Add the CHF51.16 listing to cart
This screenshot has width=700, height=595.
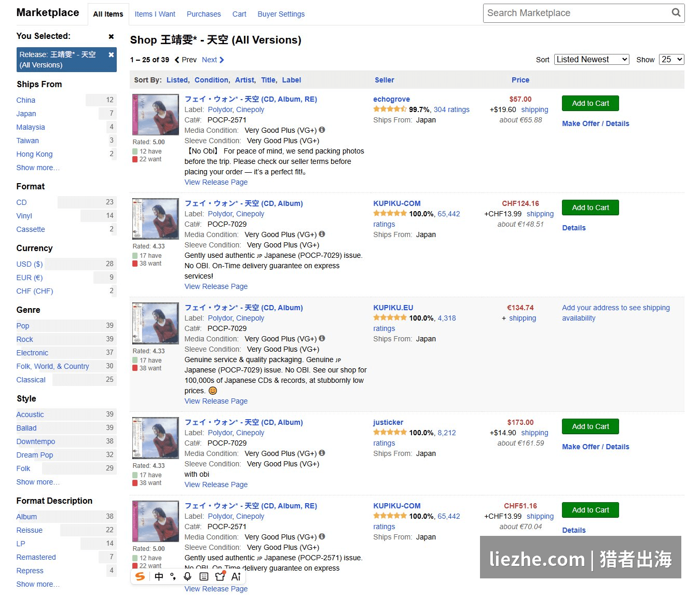click(591, 510)
